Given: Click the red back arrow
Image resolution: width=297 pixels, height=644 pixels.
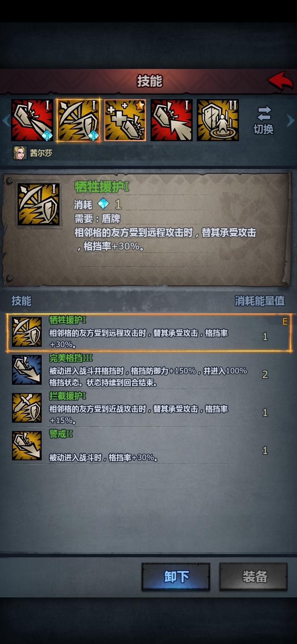Looking at the screenshot, I should (x=280, y=81).
